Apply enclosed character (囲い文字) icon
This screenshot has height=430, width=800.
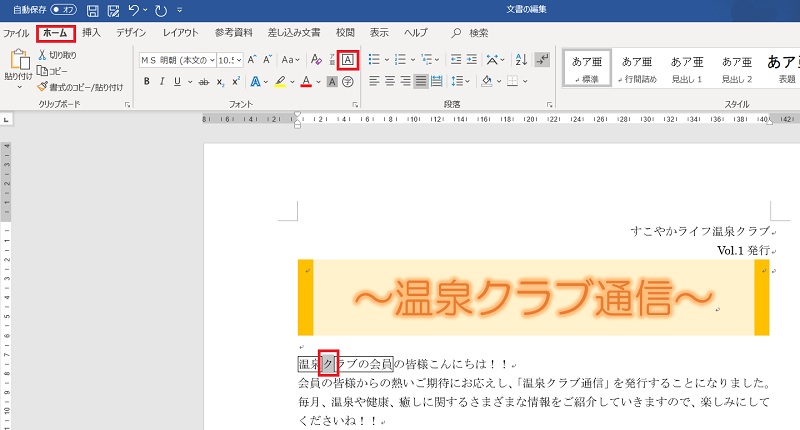(347, 81)
